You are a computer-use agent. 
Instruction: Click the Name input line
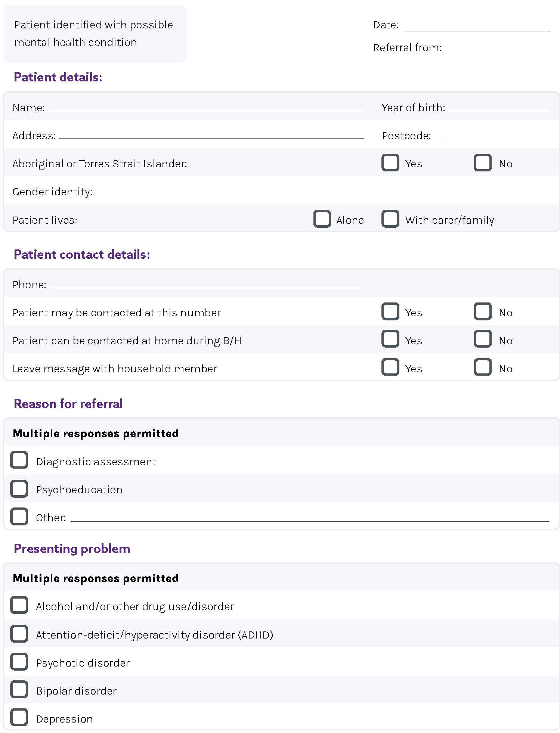[207, 107]
